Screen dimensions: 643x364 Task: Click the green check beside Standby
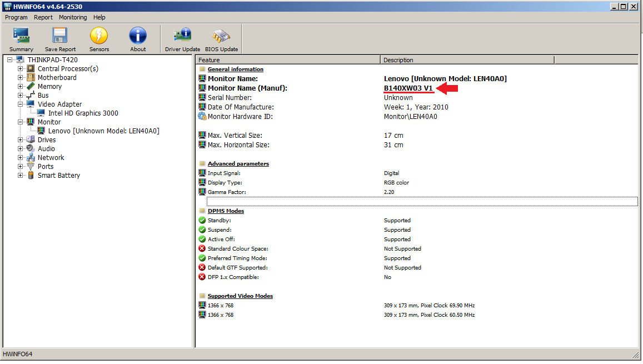pos(202,220)
